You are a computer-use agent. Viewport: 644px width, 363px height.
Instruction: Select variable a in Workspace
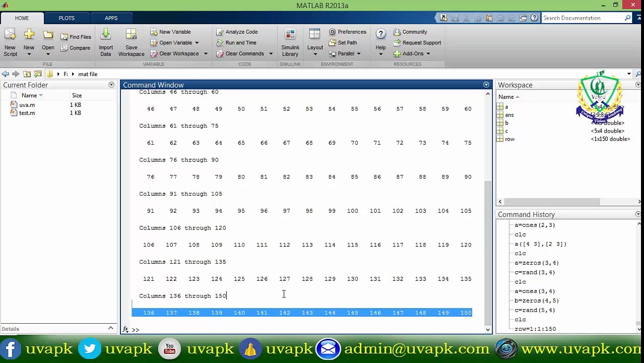pyautogui.click(x=506, y=107)
